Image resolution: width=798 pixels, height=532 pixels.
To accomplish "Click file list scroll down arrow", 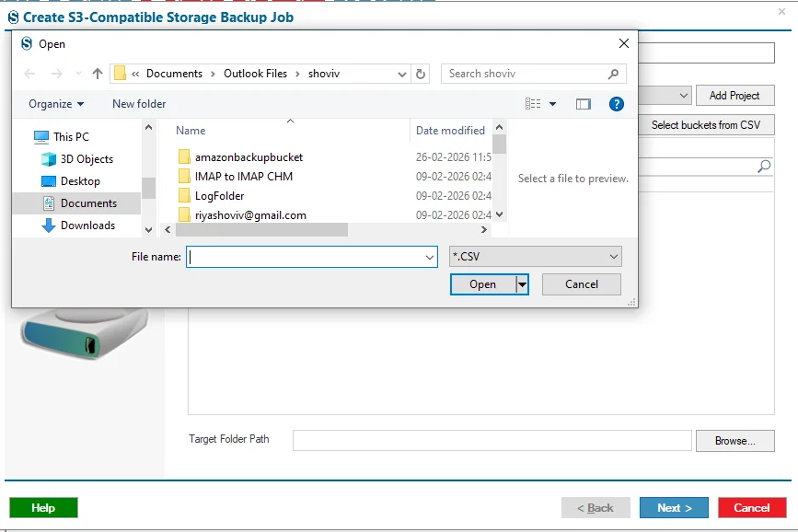I will tap(499, 214).
